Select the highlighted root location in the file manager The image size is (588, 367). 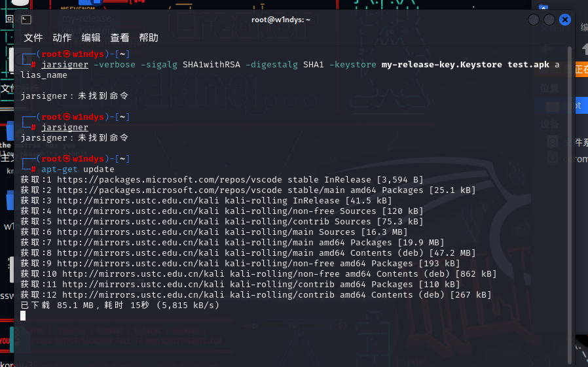pos(579,105)
